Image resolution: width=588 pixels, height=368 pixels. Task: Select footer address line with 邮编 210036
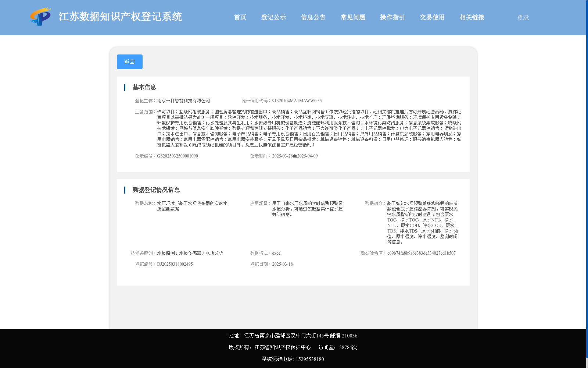tap(293, 336)
